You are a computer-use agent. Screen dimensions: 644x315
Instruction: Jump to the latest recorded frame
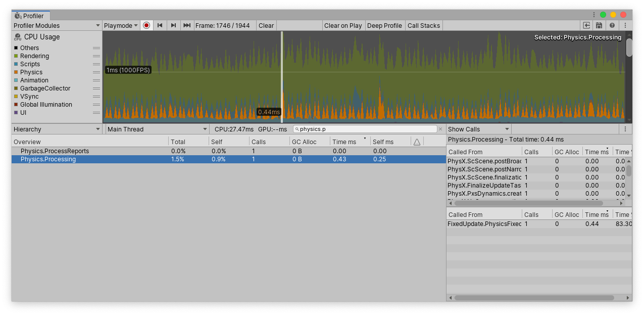(x=186, y=25)
